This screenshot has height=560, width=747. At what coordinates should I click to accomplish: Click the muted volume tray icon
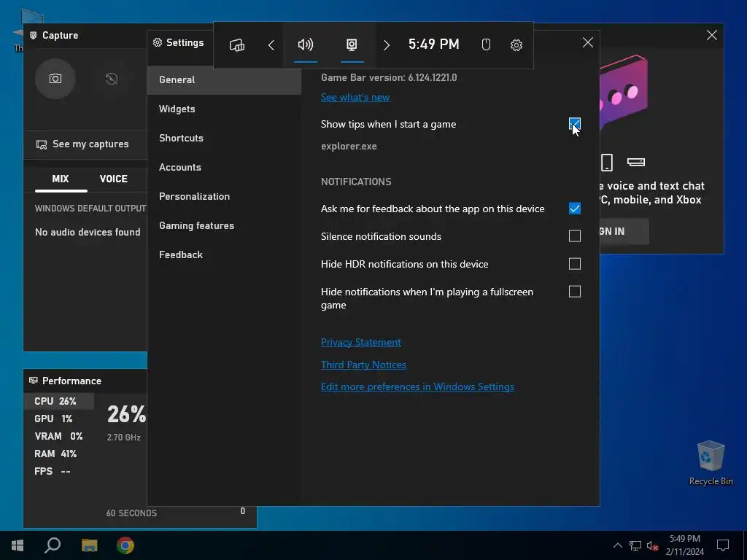click(653, 545)
